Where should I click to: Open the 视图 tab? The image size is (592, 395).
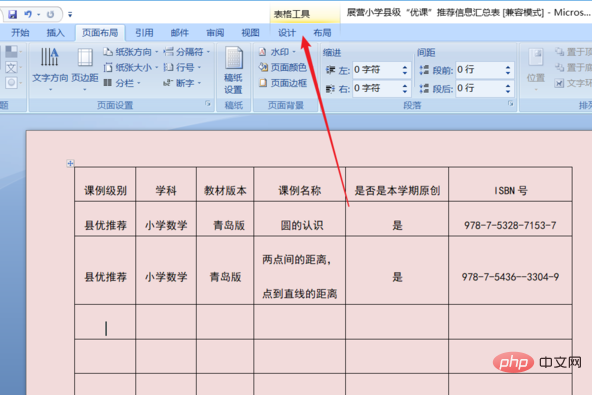[250, 33]
